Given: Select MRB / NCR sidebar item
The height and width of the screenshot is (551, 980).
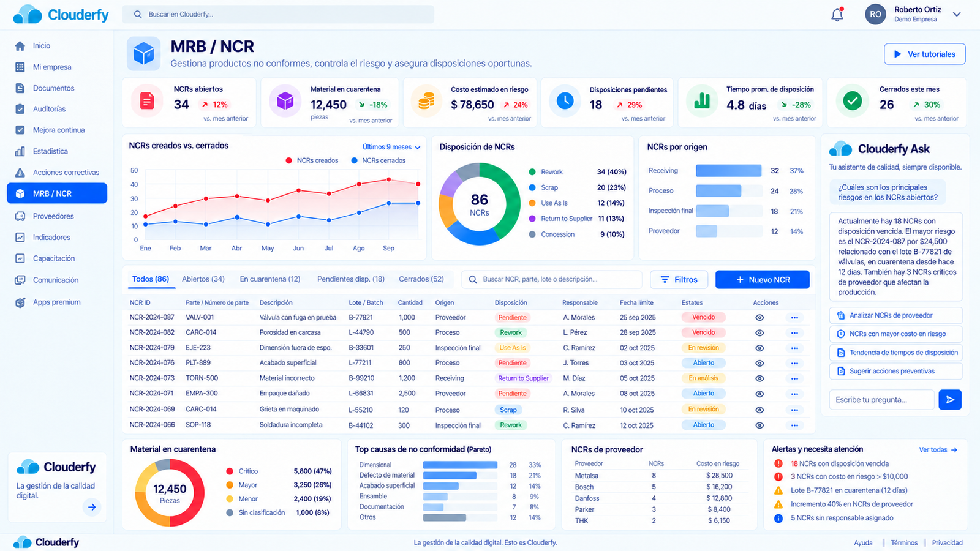Looking at the screenshot, I should point(57,193).
